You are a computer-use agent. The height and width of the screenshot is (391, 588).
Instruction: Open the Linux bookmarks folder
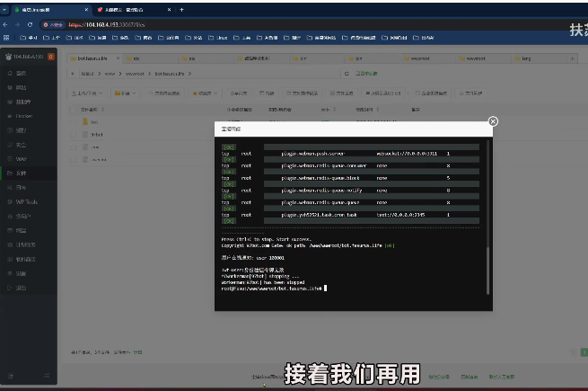click(218, 38)
